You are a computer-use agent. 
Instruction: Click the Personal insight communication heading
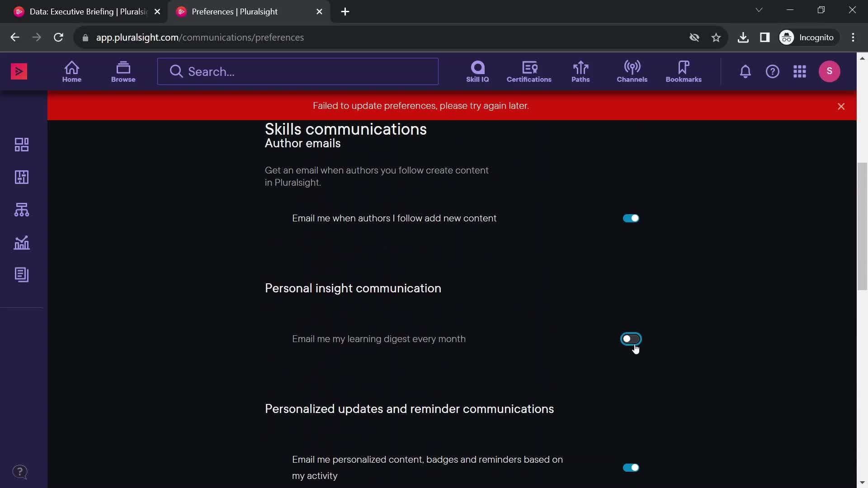pyautogui.click(x=353, y=288)
